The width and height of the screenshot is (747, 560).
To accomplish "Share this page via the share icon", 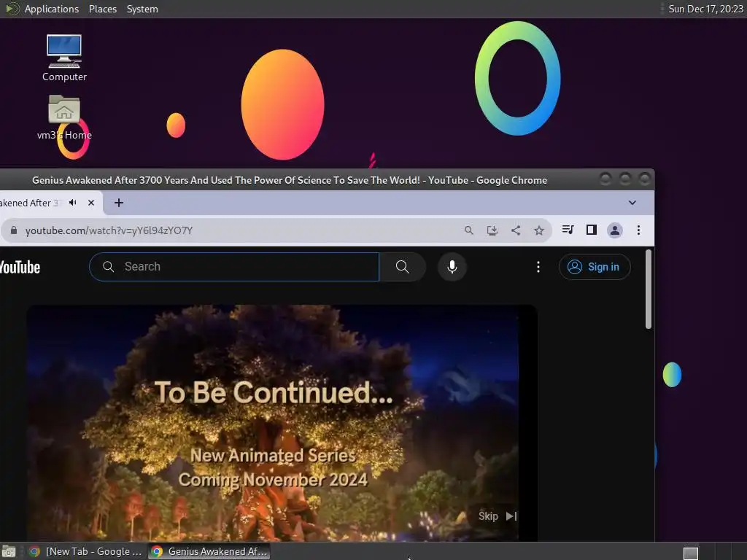I will [x=516, y=230].
